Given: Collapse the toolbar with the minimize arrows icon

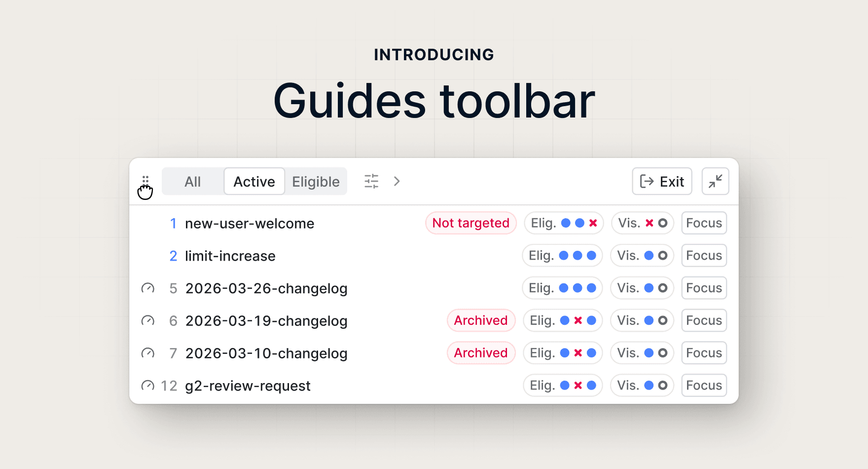Looking at the screenshot, I should pyautogui.click(x=715, y=181).
